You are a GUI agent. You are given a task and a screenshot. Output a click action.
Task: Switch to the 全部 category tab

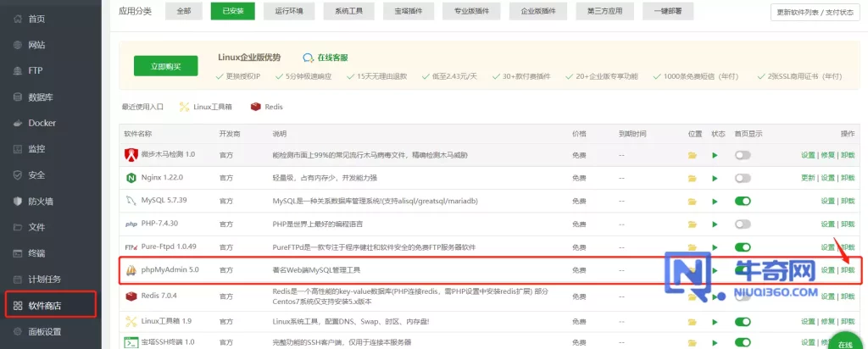click(184, 10)
